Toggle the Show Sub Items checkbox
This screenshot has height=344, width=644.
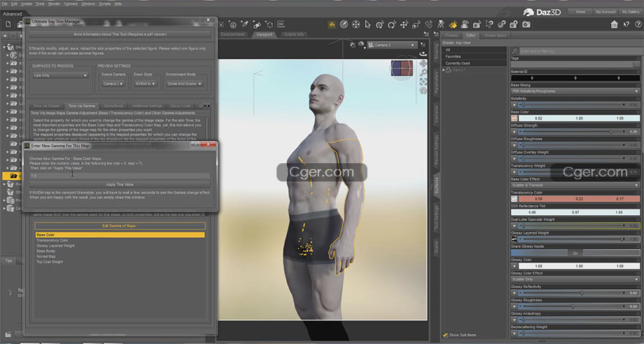click(x=445, y=335)
